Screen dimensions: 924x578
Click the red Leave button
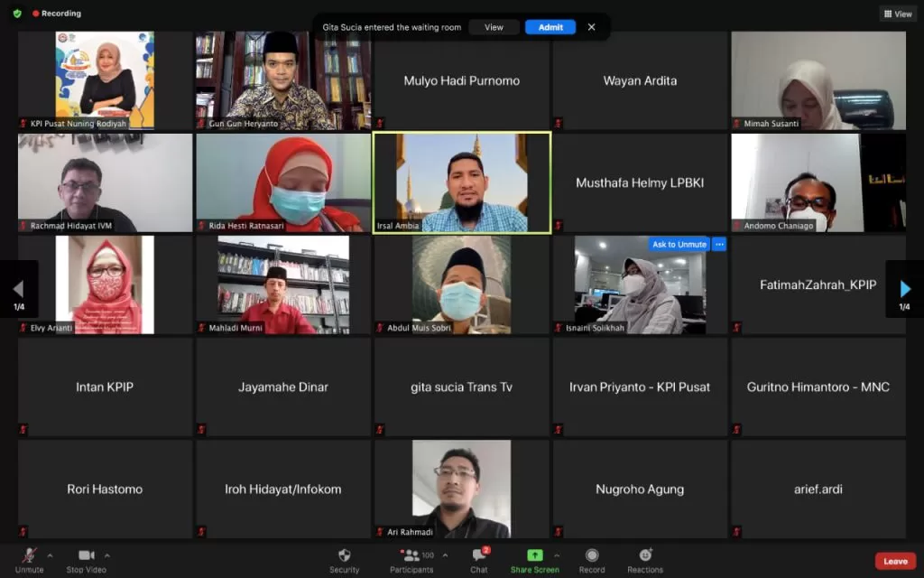click(x=895, y=561)
